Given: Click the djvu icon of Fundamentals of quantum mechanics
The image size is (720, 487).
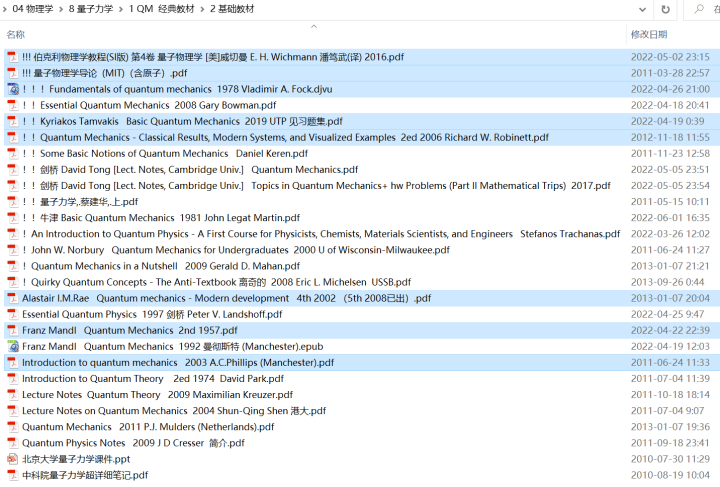Looking at the screenshot, I should coord(13,89).
